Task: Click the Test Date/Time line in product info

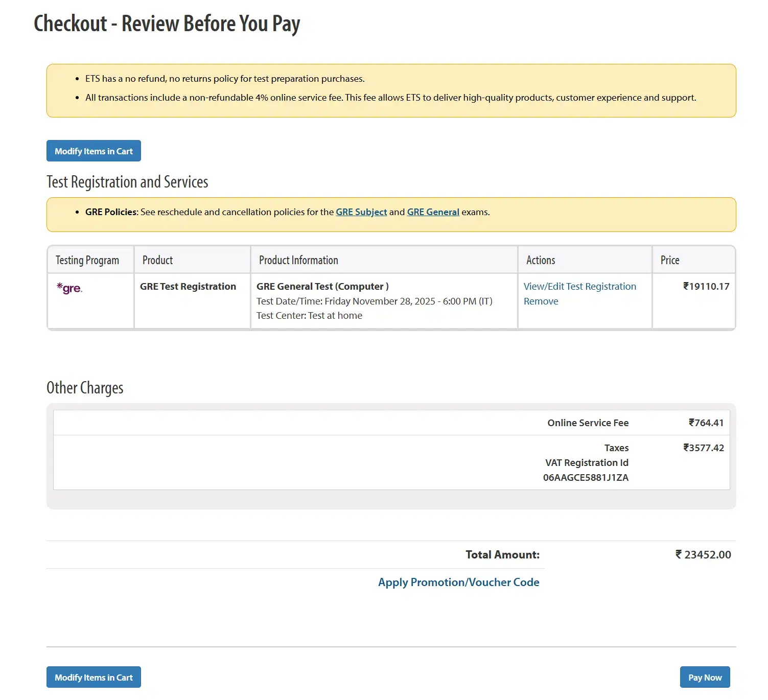Action: click(x=374, y=301)
